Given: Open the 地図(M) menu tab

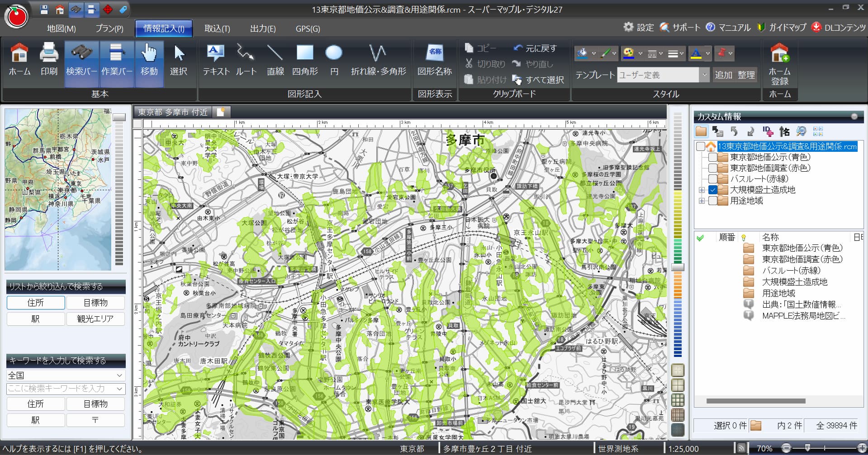Looking at the screenshot, I should click(62, 28).
